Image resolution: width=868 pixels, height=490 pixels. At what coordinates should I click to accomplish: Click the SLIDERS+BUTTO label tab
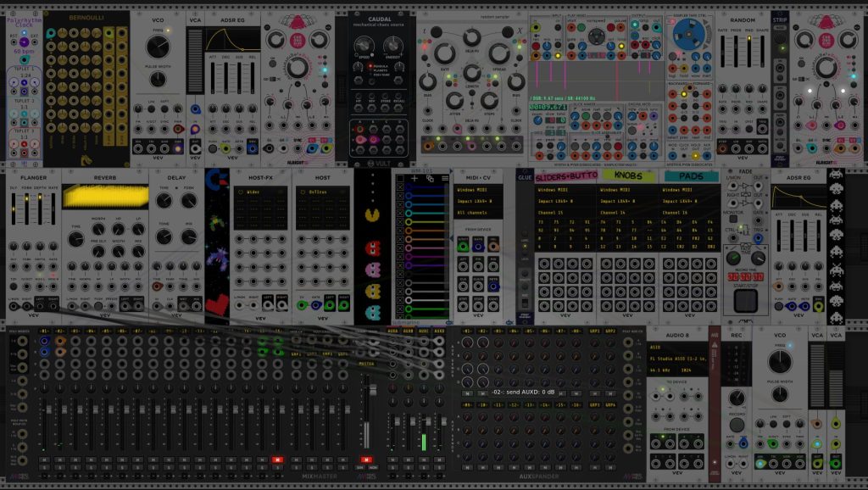coord(566,176)
